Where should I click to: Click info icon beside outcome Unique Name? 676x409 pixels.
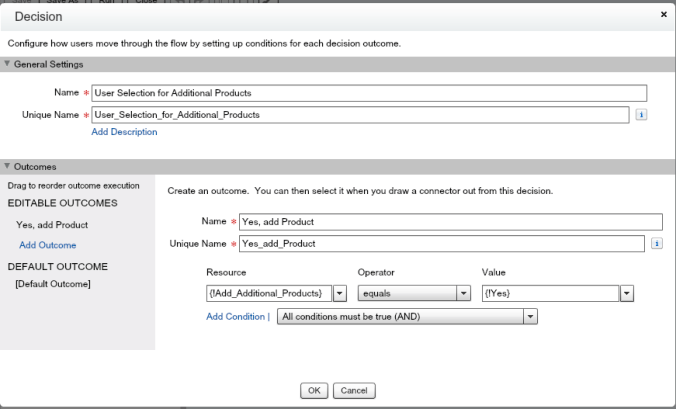tap(657, 244)
